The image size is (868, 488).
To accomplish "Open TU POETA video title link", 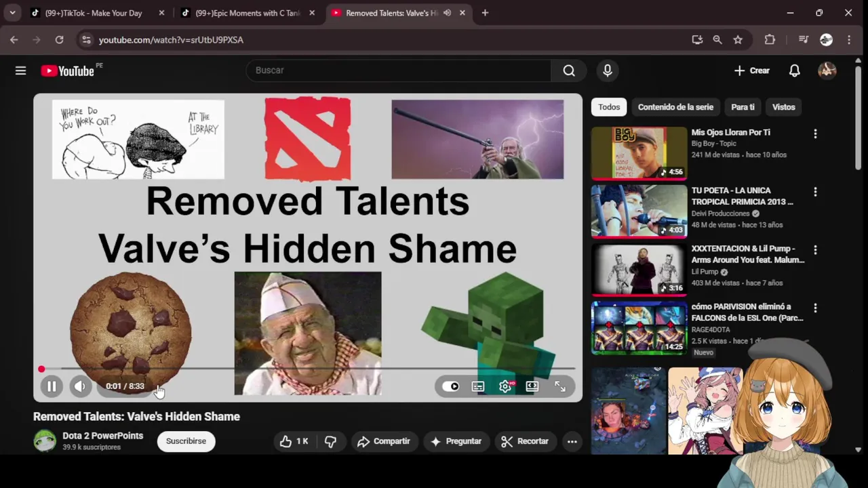I will point(742,196).
